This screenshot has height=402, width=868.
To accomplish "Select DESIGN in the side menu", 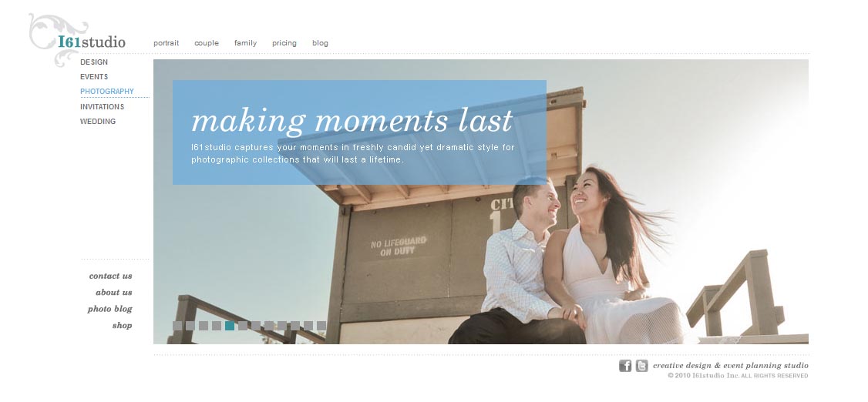I will 94,62.
